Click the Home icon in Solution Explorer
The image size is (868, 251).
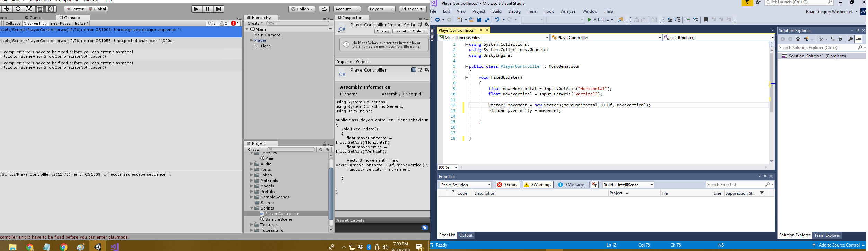coord(798,39)
